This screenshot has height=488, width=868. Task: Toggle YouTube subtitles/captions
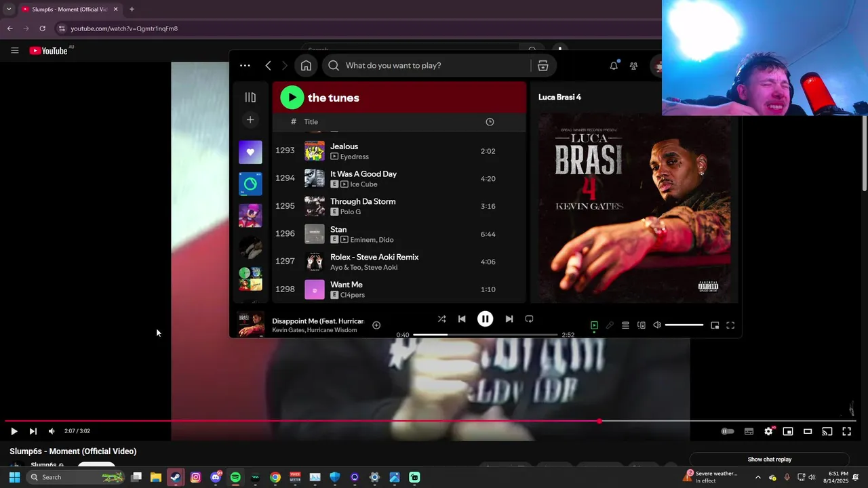pos(749,431)
